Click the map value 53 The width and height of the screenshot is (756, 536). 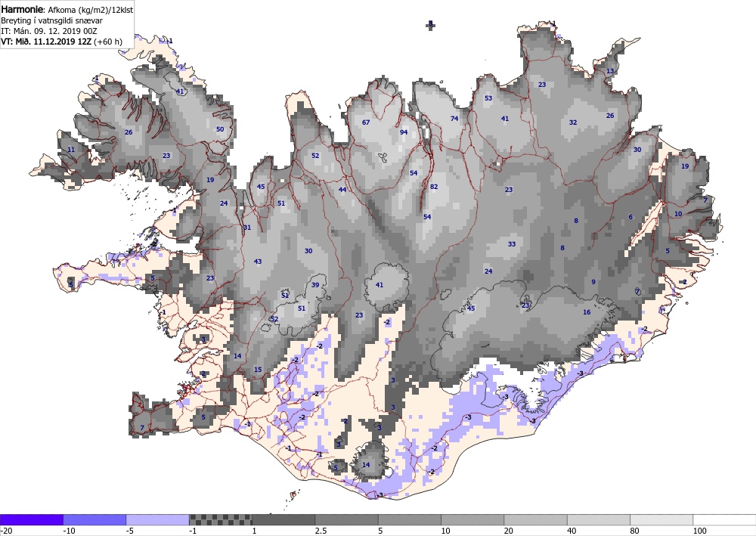coord(488,98)
